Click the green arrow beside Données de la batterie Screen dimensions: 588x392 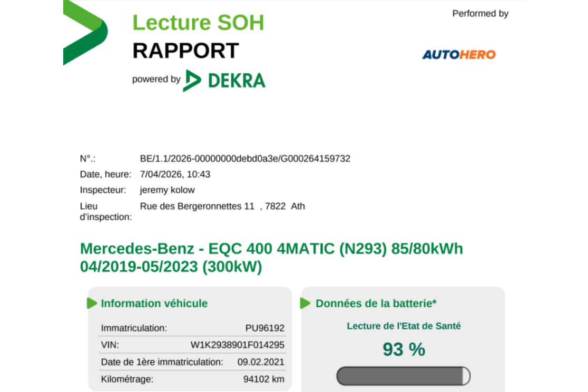tap(305, 303)
